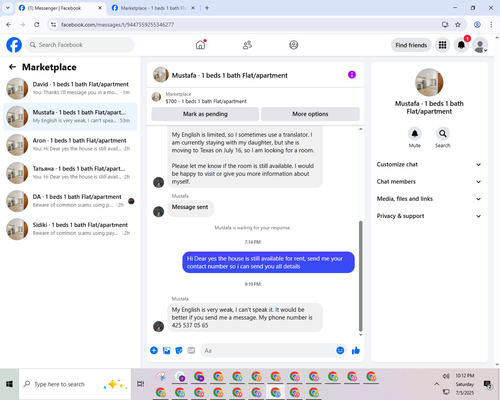Go back using the Marketplace back arrow
The width and height of the screenshot is (500, 400).
click(x=12, y=67)
